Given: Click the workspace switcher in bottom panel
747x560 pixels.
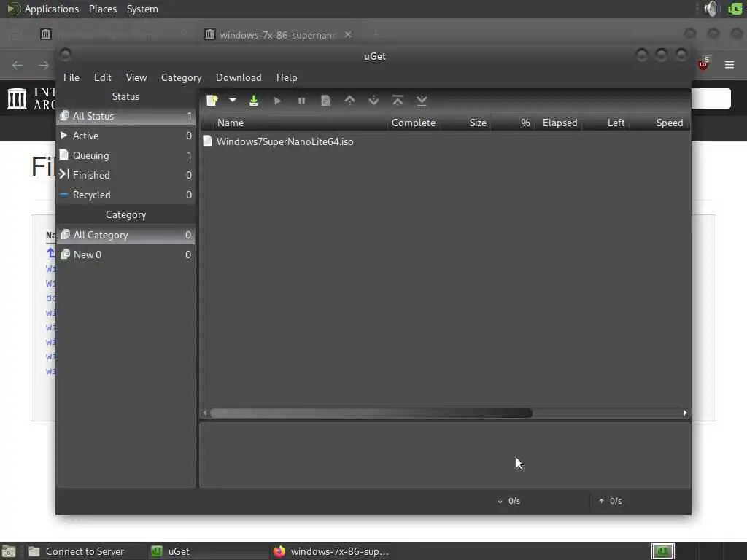Looking at the screenshot, I should point(662,551).
